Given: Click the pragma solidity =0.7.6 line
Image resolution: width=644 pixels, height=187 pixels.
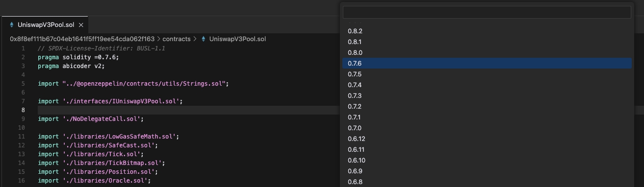Looking at the screenshot, I should (x=78, y=57).
